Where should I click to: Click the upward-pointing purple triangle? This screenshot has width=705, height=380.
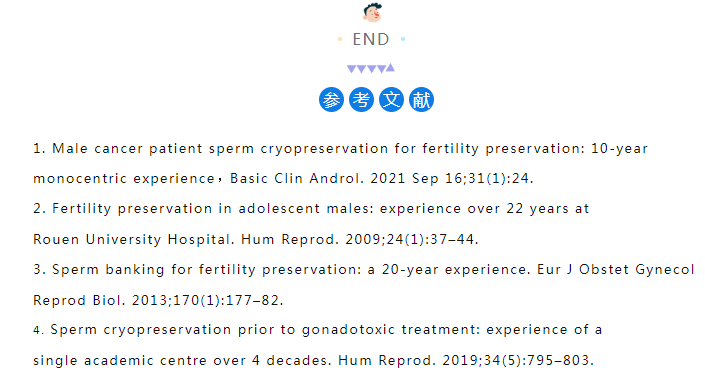click(390, 68)
